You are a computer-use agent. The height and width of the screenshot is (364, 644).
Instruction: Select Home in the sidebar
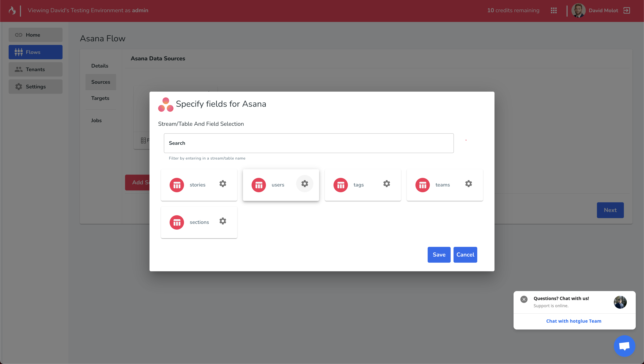[x=36, y=35]
